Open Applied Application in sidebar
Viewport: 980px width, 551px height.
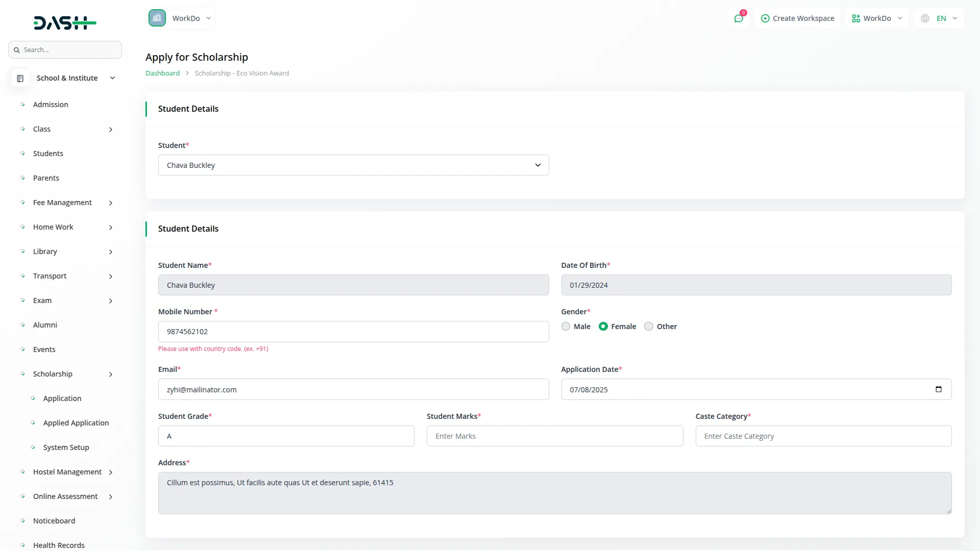(x=76, y=423)
